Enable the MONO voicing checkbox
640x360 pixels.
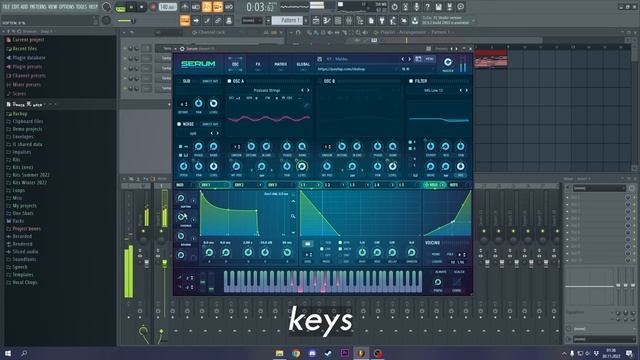click(429, 254)
